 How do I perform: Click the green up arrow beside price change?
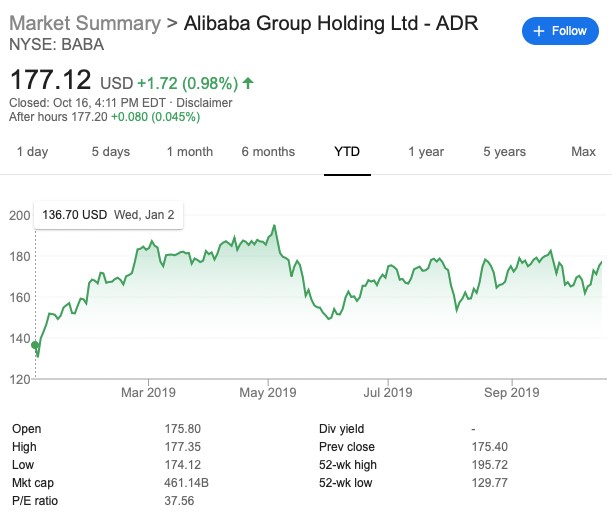point(248,80)
